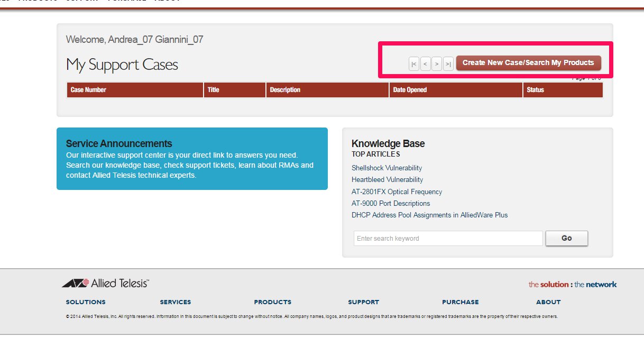Open Shellshock Vulnerability article
644x337 pixels.
(387, 168)
